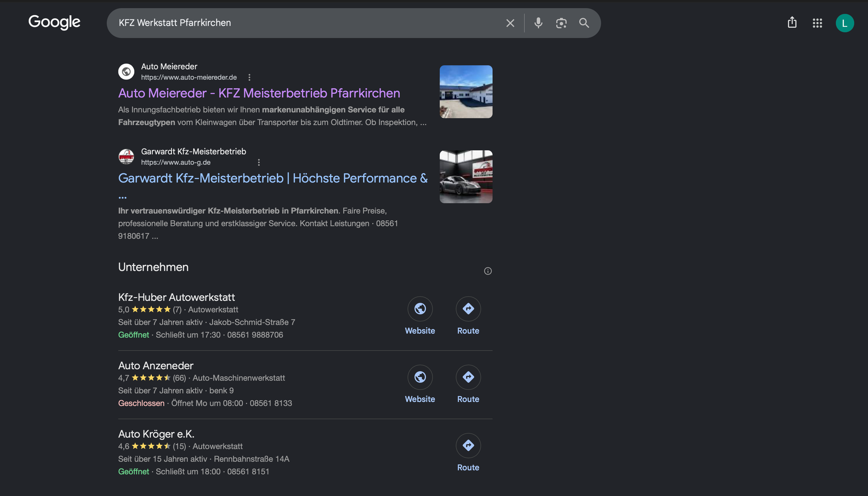Start voice search with the microphone icon
868x496 pixels.
[x=538, y=23]
